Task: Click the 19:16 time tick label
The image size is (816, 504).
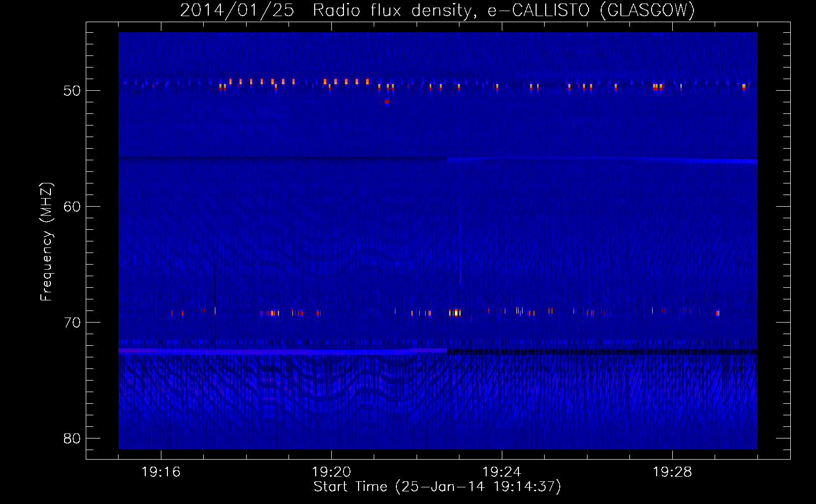Action: click(x=161, y=472)
